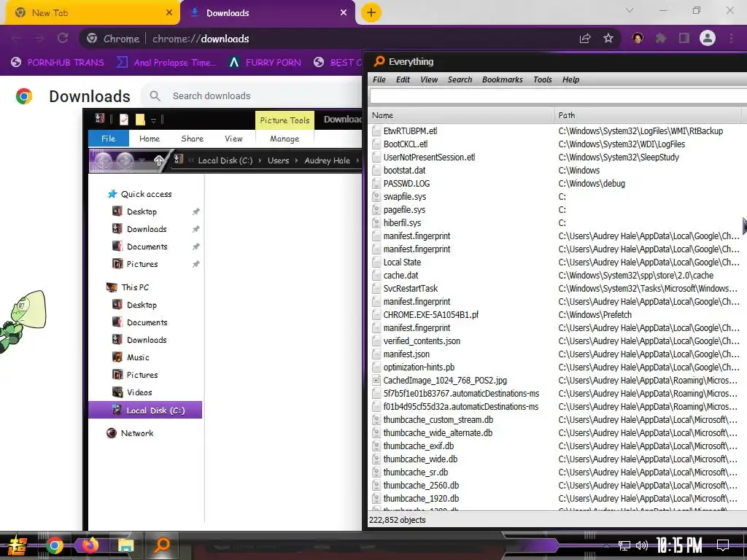The image size is (747, 560).
Task: Open Chrome from the taskbar
Action: point(54,545)
